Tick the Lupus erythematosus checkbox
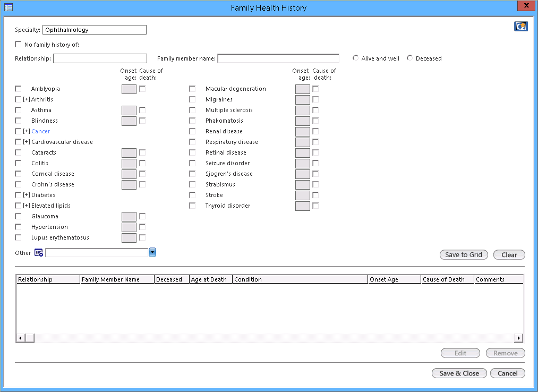The width and height of the screenshot is (538, 392). pyautogui.click(x=18, y=237)
